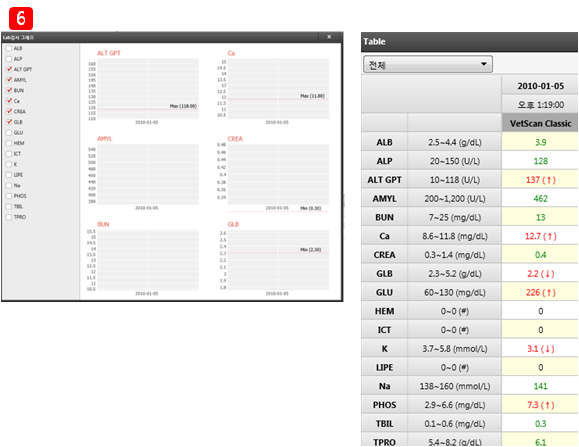The height and width of the screenshot is (447, 579).
Task: Open the 전체 filter dropdown
Action: pos(428,64)
